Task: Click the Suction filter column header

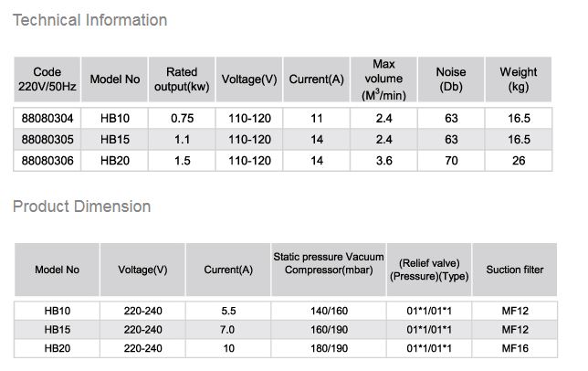Action: (515, 270)
